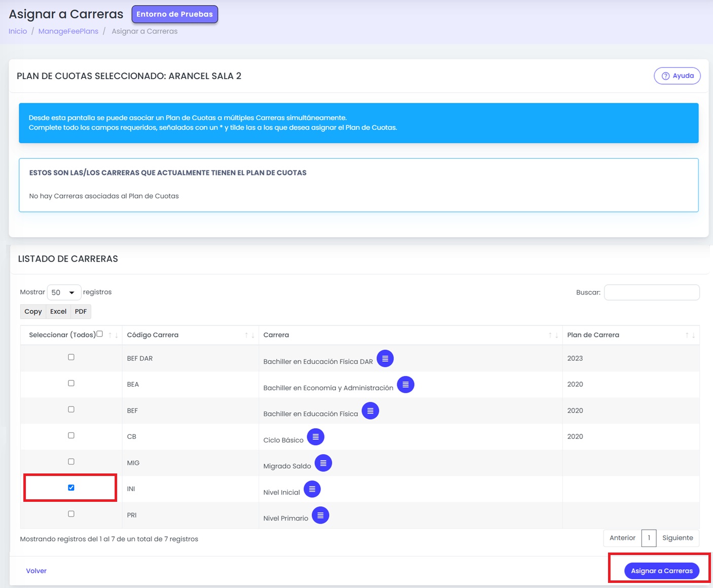Click the 'Migrado Saldo' career name
Screen dimensions: 713x588
pyautogui.click(x=287, y=466)
